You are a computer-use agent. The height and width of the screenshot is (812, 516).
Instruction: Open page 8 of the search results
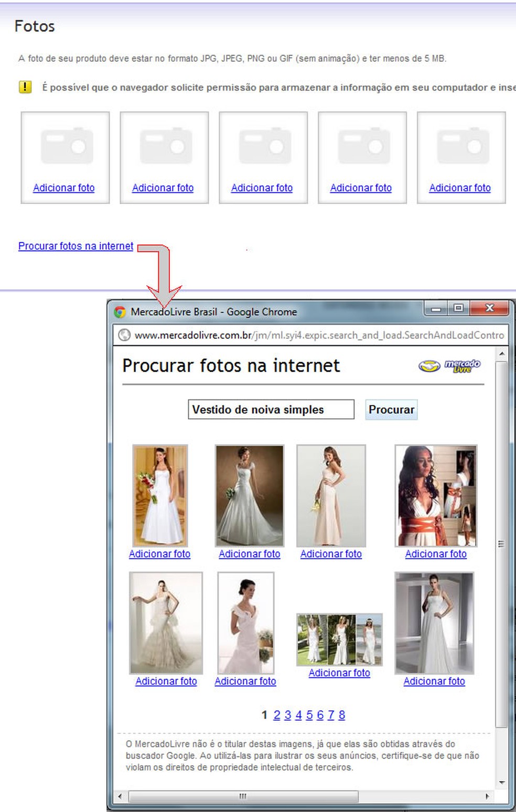coord(342,714)
